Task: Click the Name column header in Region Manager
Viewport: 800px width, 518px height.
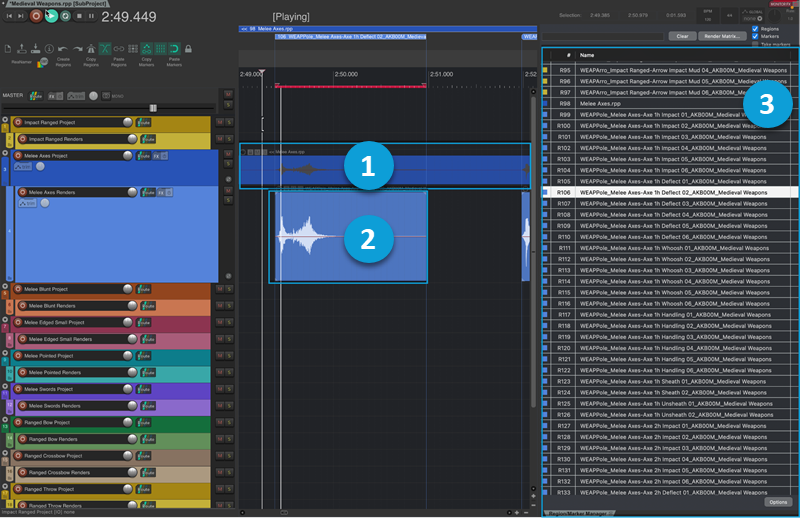Action: click(587, 55)
